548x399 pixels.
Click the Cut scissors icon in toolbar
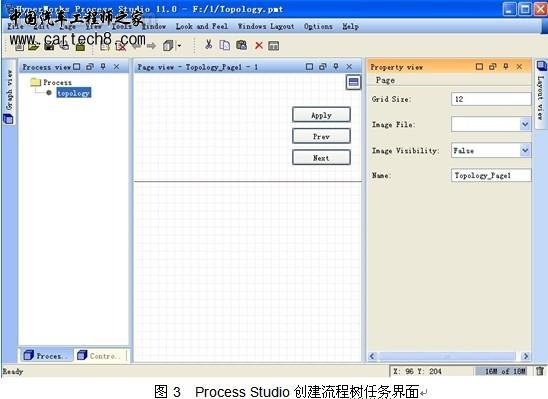pyautogui.click(x=208, y=45)
